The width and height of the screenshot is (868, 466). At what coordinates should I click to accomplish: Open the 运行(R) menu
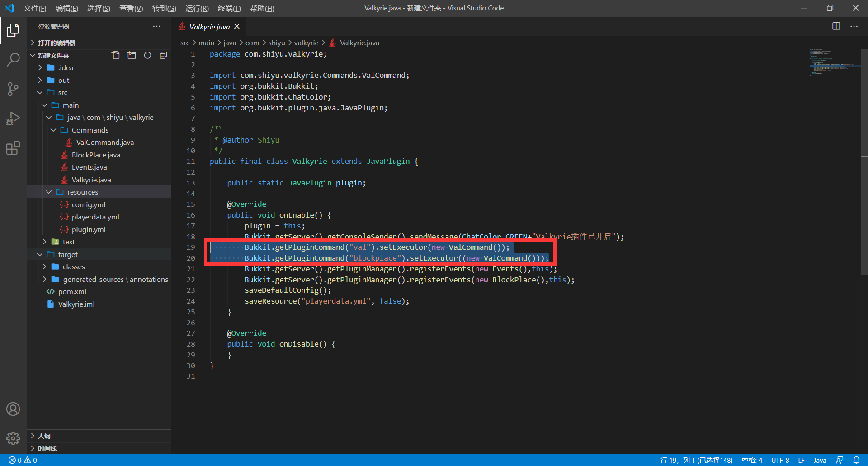click(197, 8)
